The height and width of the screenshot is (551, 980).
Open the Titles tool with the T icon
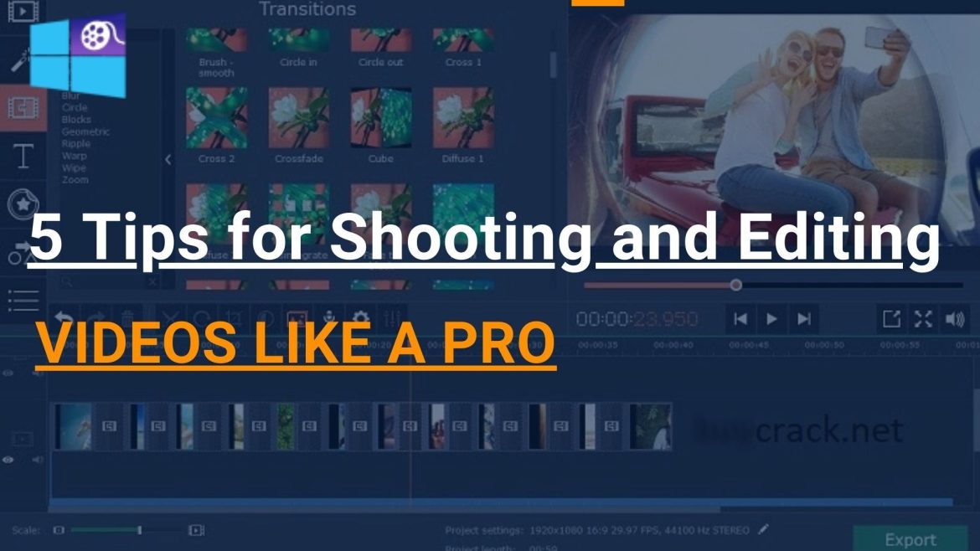point(17,155)
